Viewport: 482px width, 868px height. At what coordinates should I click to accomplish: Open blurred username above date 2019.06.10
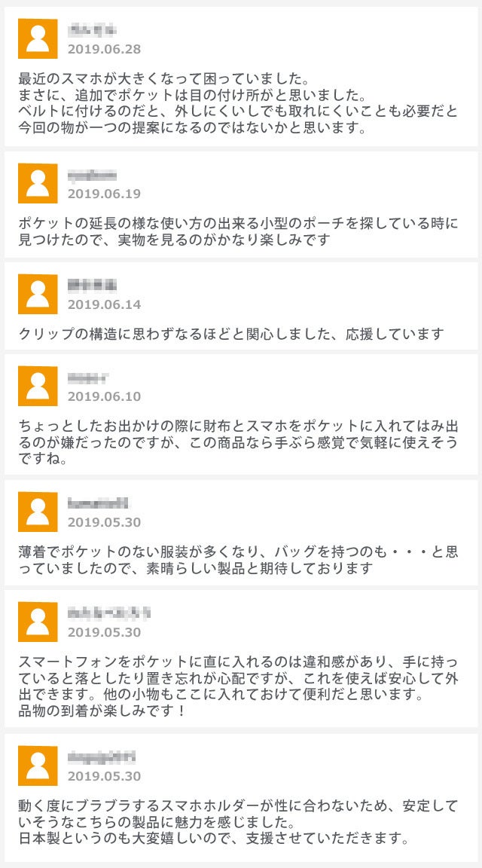87,377
